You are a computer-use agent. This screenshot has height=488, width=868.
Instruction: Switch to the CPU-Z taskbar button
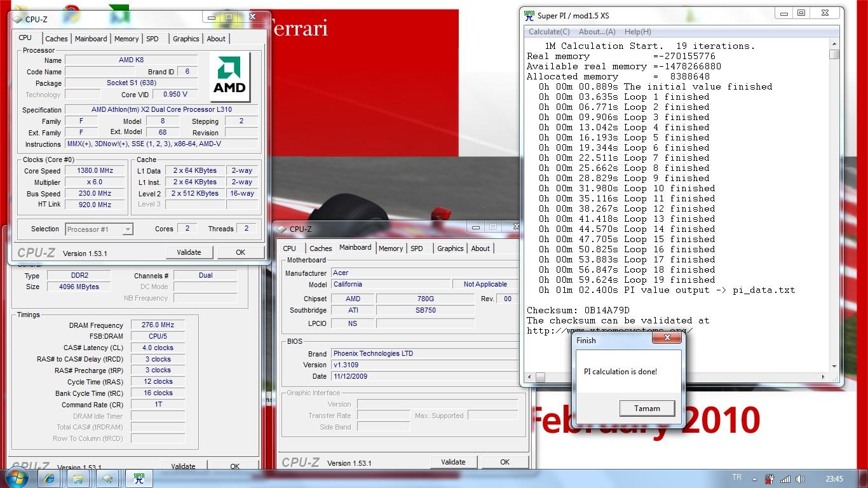pos(108,478)
